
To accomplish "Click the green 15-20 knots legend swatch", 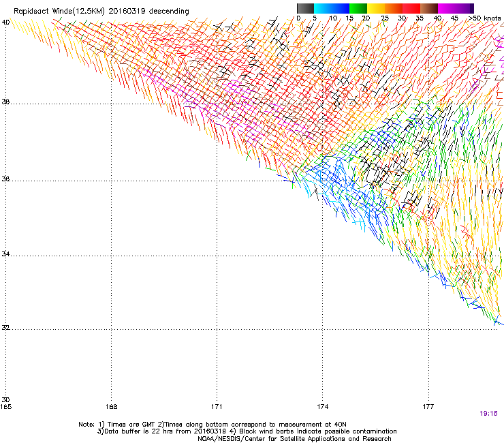I will click(x=358, y=8).
